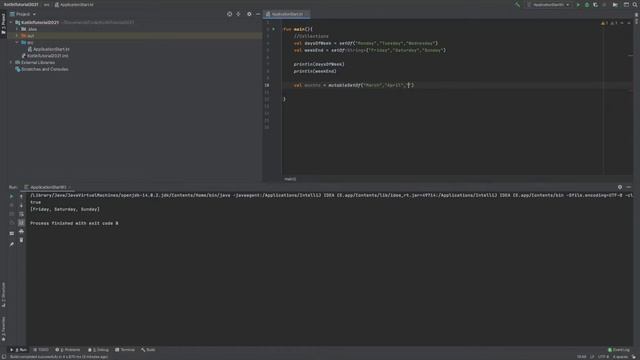Toggle read-only lock icon in status bar
This screenshot has height=360, width=640.
634,357
